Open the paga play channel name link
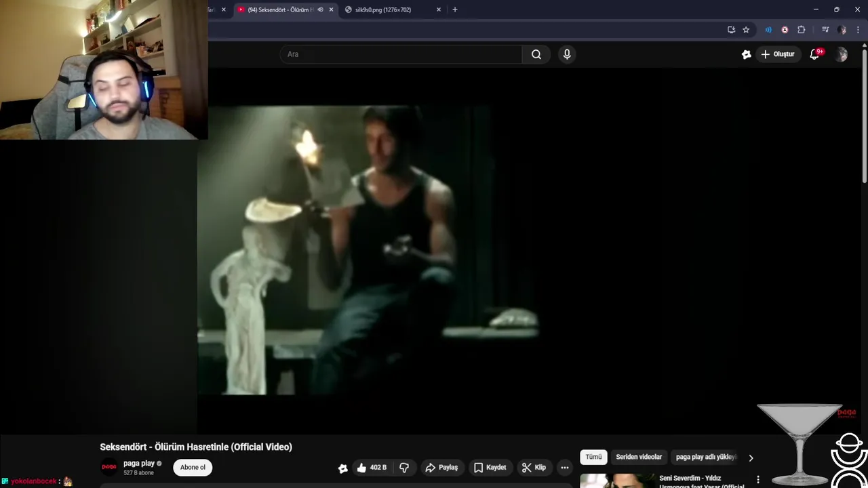The width and height of the screenshot is (868, 488). point(139,464)
